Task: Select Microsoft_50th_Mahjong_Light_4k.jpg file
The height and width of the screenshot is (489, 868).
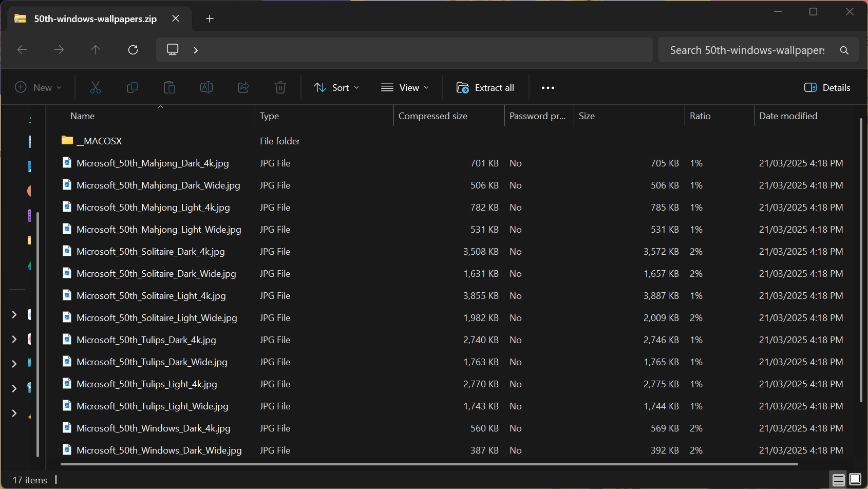Action: pyautogui.click(x=153, y=208)
